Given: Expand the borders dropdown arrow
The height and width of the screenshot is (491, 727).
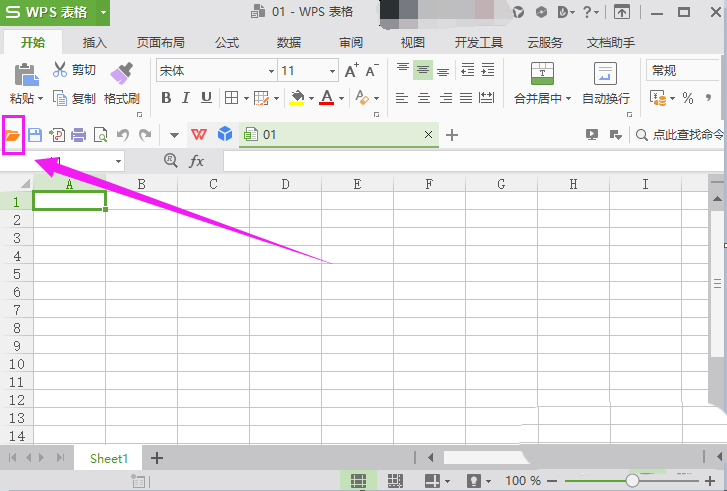Looking at the screenshot, I should (246, 98).
